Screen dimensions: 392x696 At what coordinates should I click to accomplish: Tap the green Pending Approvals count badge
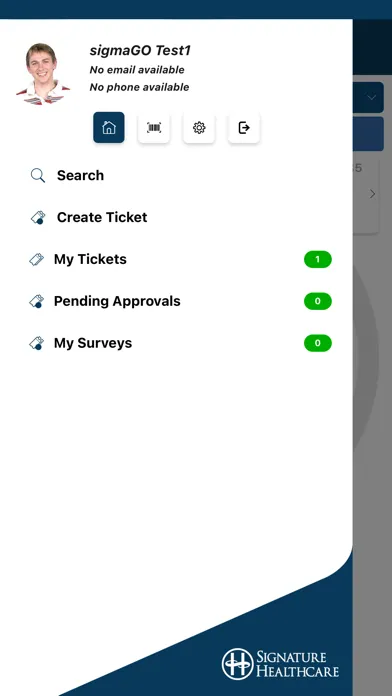click(318, 301)
